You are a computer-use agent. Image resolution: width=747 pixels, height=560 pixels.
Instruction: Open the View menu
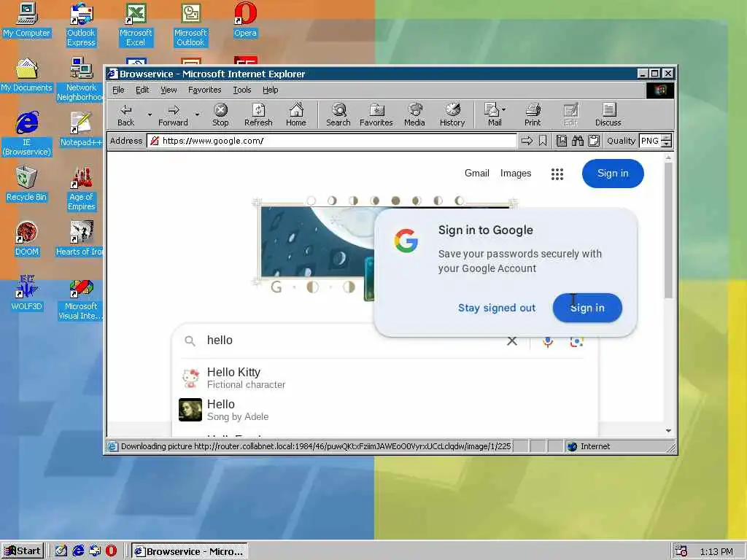click(x=169, y=90)
